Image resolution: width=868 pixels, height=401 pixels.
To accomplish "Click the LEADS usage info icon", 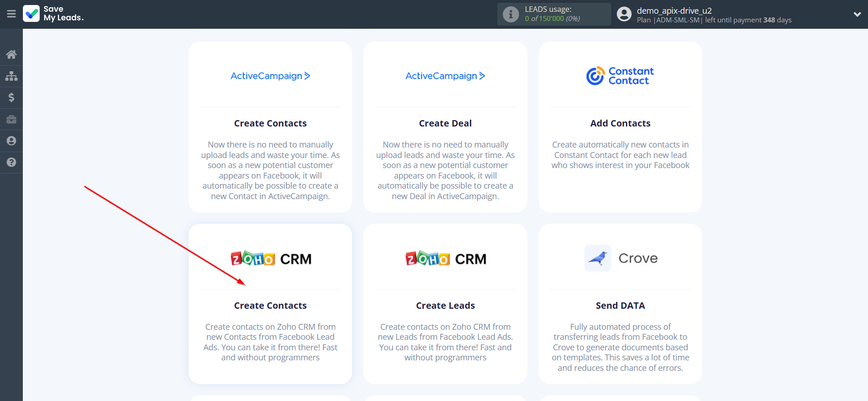I will [x=510, y=14].
